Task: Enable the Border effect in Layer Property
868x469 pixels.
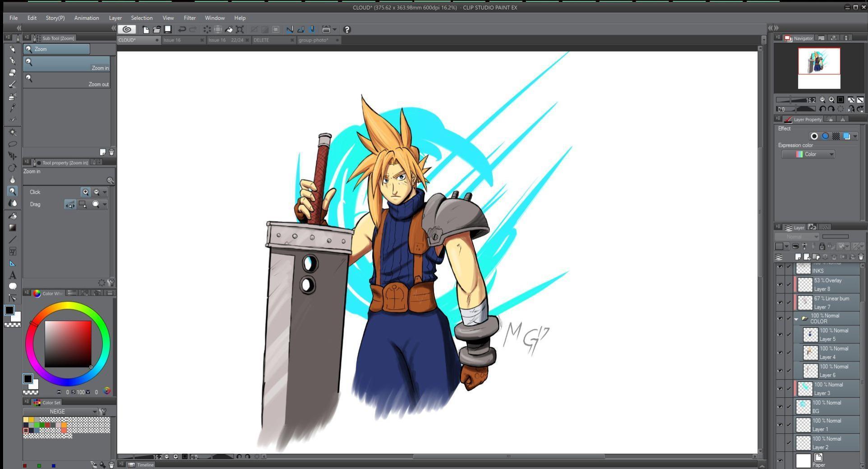Action: click(814, 136)
